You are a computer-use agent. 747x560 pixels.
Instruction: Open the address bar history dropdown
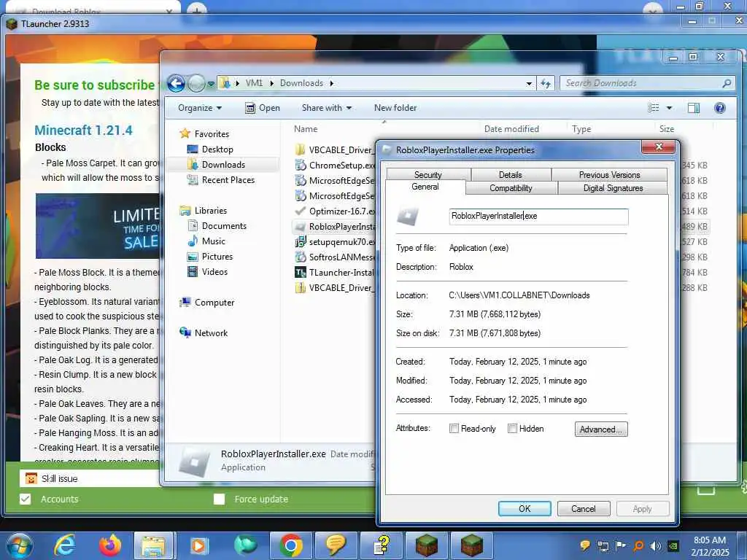point(529,84)
